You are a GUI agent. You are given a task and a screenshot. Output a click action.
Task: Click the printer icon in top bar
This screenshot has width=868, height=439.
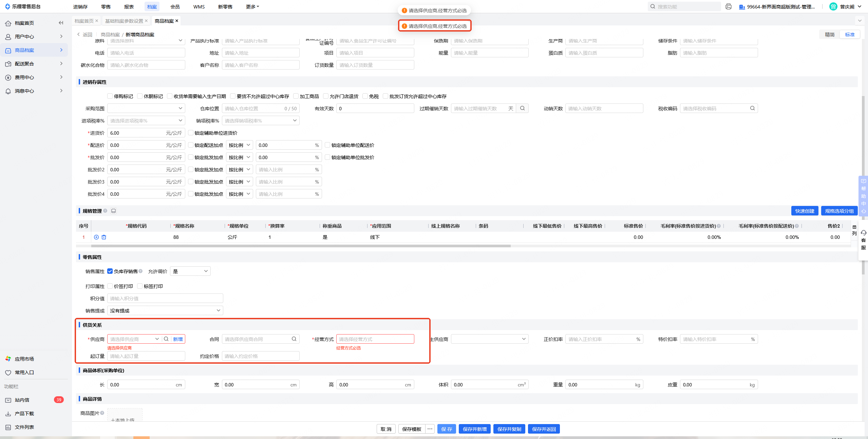(x=728, y=7)
